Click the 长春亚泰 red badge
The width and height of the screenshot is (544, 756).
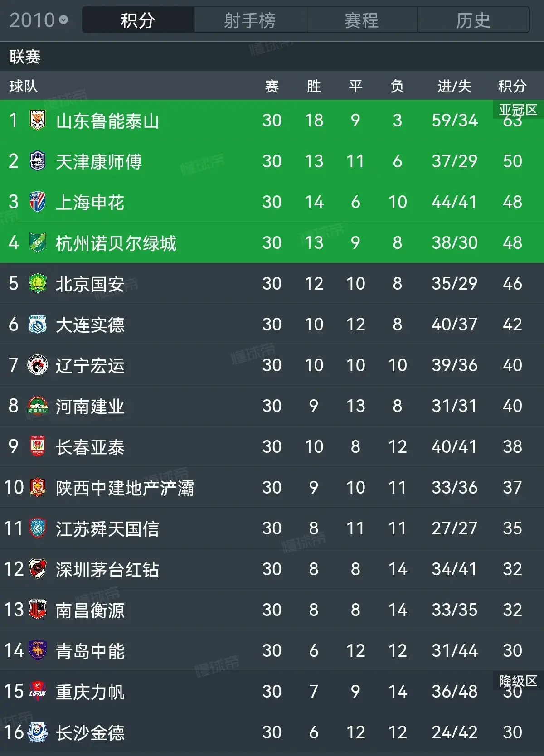[x=38, y=446]
